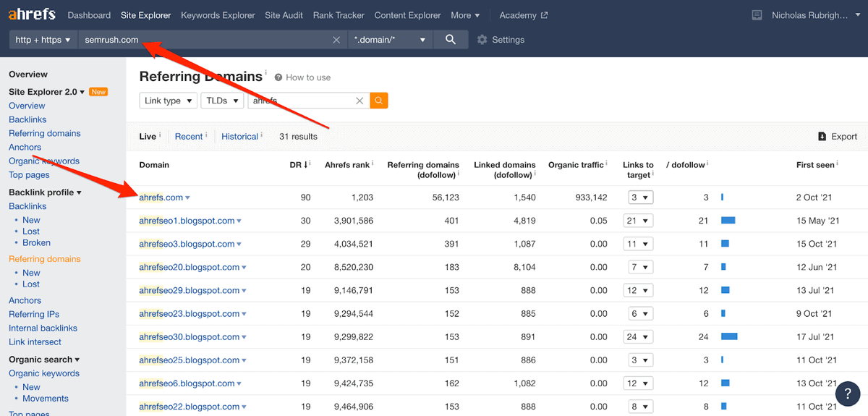Open the TLDs filter dropdown
The image size is (868, 416).
click(221, 101)
